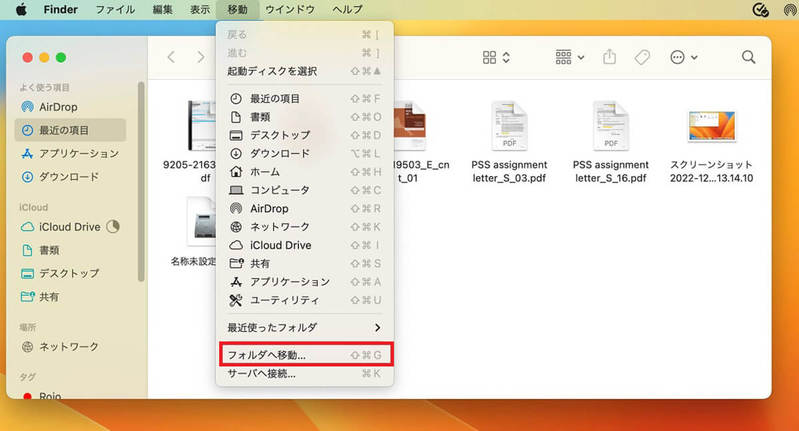Click the 書類 document icon in sidebar

pyautogui.click(x=28, y=250)
